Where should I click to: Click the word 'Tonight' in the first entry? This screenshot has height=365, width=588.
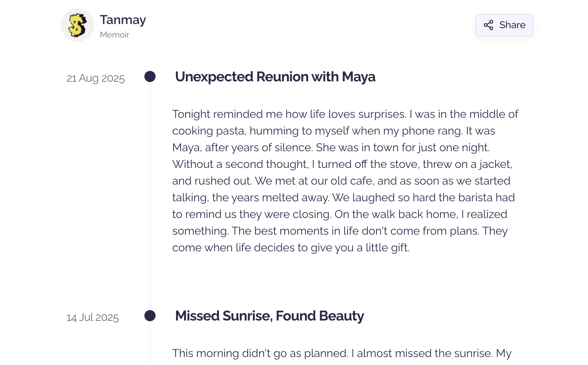pos(191,114)
